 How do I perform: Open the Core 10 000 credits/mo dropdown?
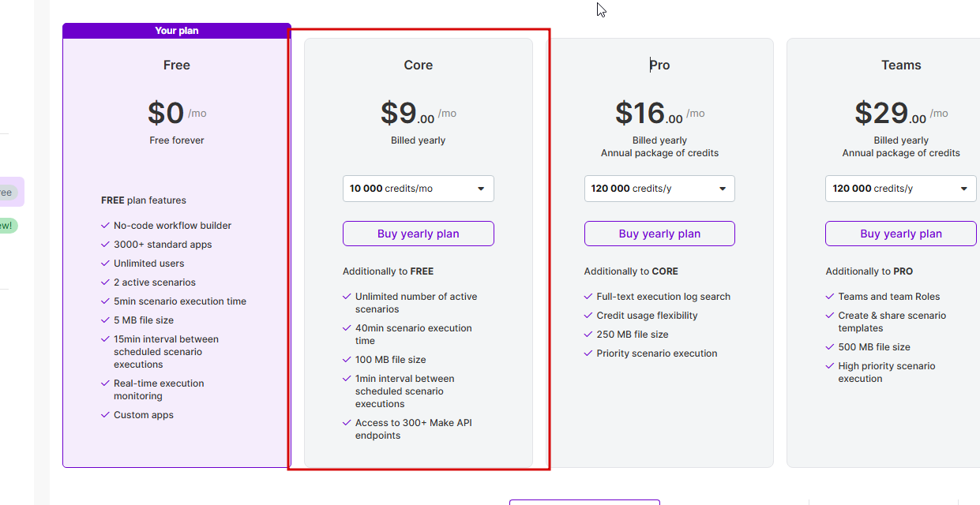tap(418, 189)
